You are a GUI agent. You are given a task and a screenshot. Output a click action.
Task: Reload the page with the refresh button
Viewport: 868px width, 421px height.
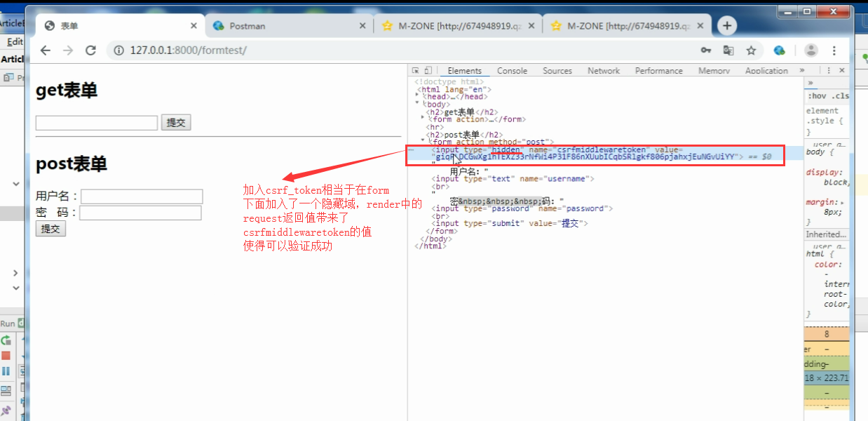[x=91, y=51]
